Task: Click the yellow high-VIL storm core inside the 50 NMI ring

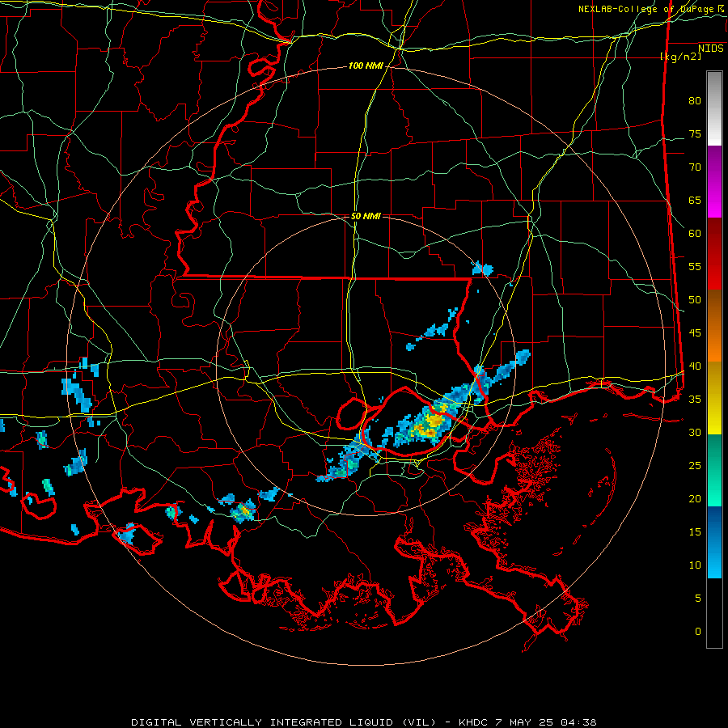Action: click(434, 421)
